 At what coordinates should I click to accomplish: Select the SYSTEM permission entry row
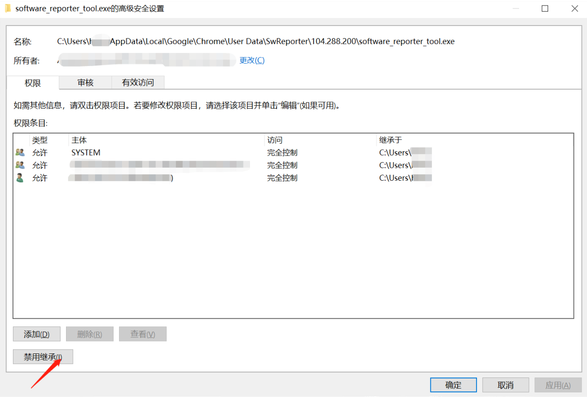(293, 152)
